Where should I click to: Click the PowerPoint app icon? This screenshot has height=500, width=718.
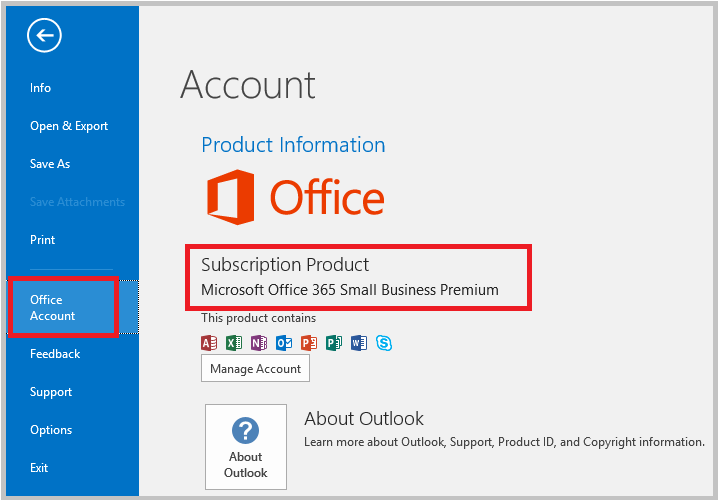coord(309,342)
